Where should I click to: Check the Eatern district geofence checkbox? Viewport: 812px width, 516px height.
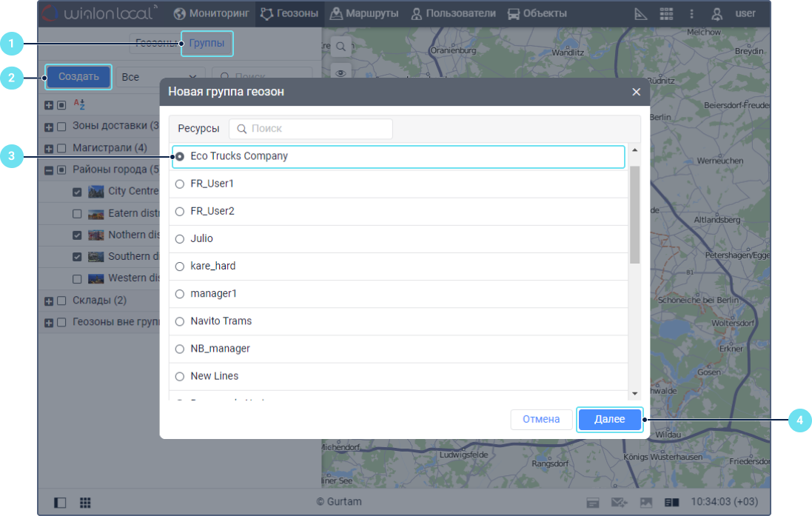coord(78,213)
